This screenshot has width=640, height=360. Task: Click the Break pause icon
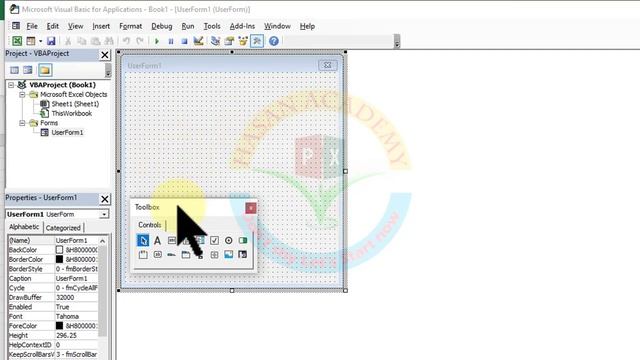pos(171,41)
